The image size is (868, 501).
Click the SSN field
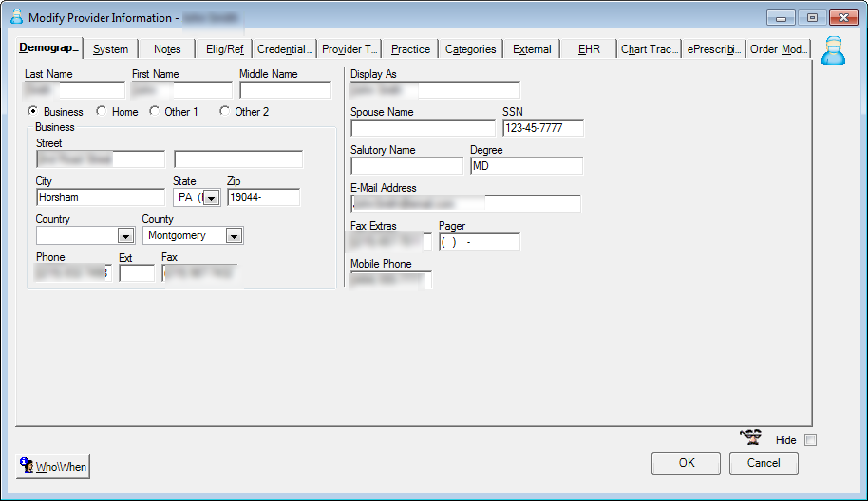543,128
